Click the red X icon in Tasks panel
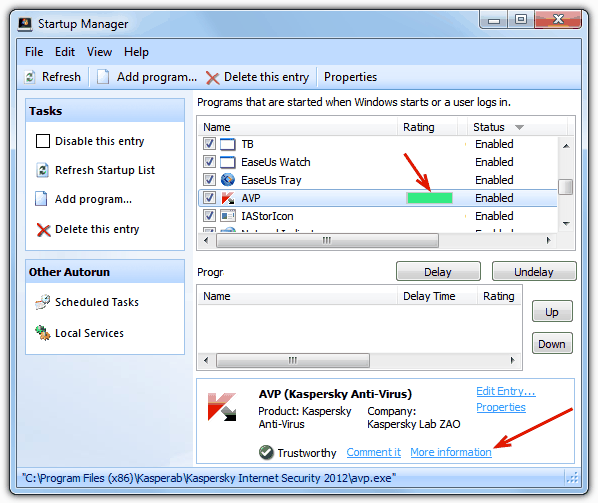The height and width of the screenshot is (503, 598). click(x=43, y=230)
